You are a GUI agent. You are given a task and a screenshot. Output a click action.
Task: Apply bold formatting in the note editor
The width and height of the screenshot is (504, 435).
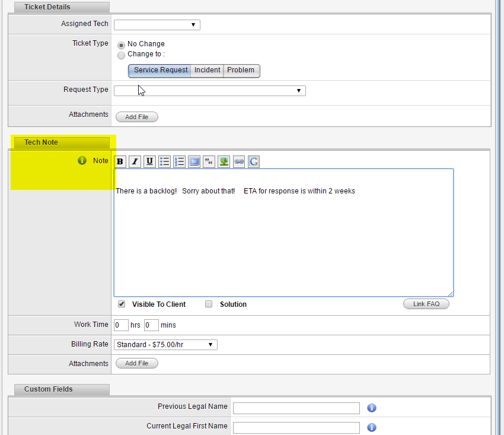coord(120,161)
